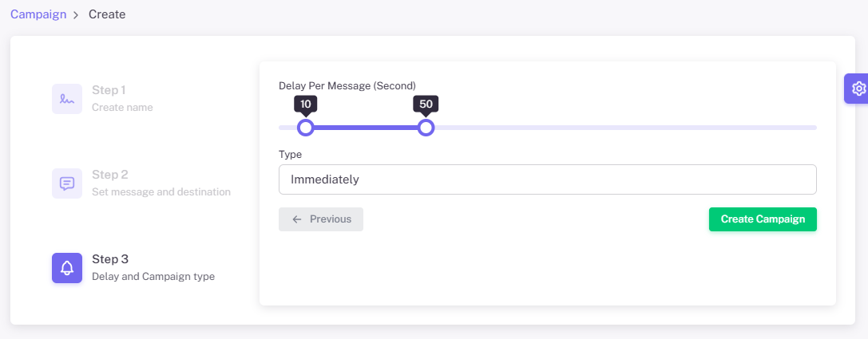Open the Type dropdown showing Immediately
The image size is (868, 339).
coord(548,179)
